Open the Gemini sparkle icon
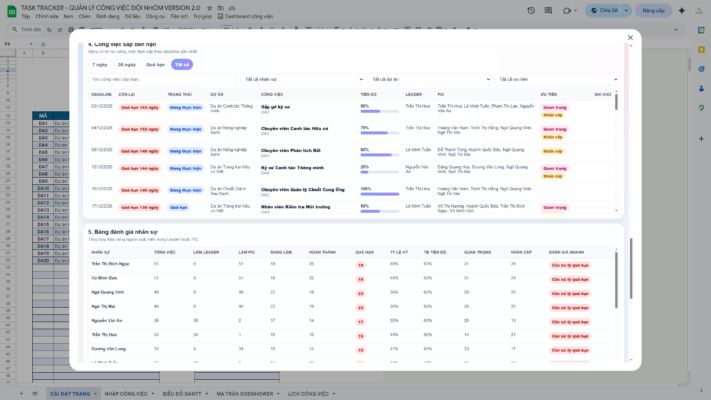This screenshot has width=711, height=400. 682,10
